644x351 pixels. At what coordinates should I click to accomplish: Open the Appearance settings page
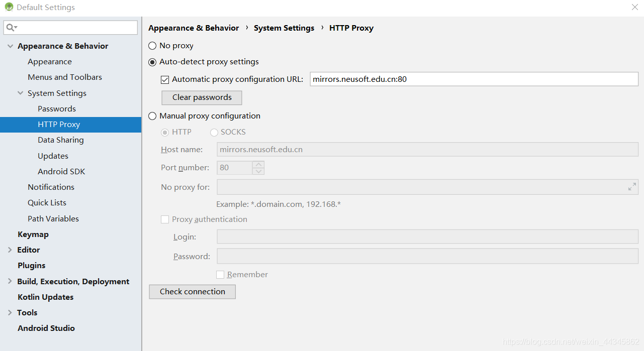50,62
